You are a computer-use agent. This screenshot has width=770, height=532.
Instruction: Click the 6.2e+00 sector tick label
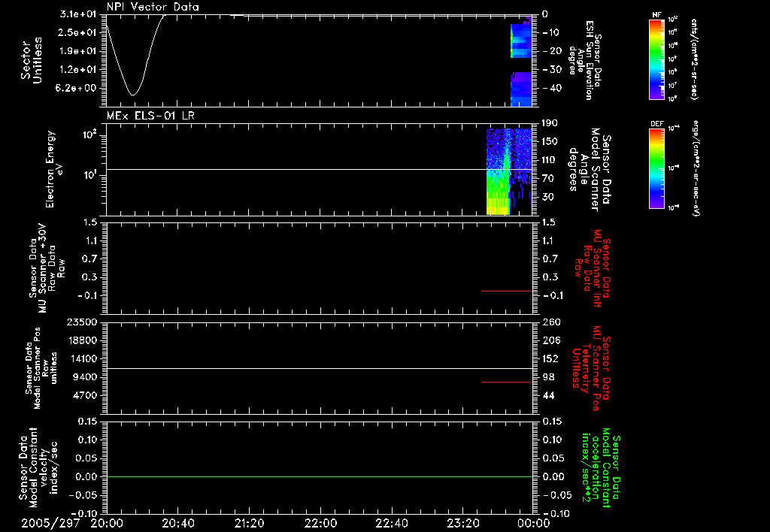tap(77, 89)
